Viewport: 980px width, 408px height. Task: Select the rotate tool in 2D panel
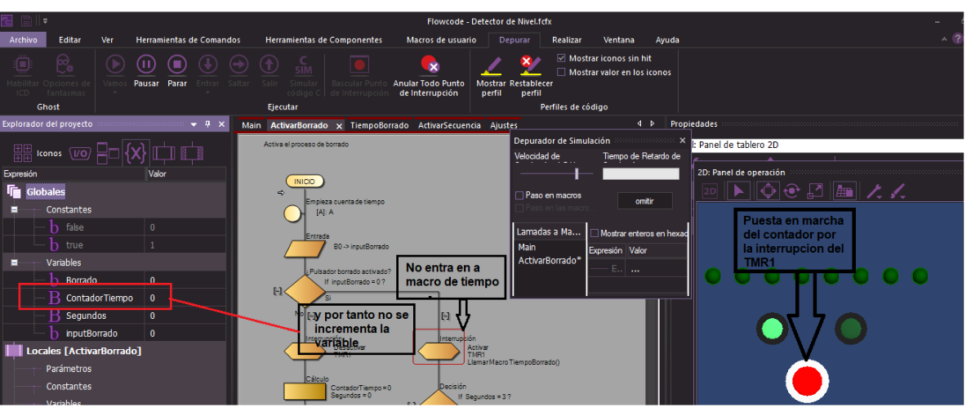point(791,191)
